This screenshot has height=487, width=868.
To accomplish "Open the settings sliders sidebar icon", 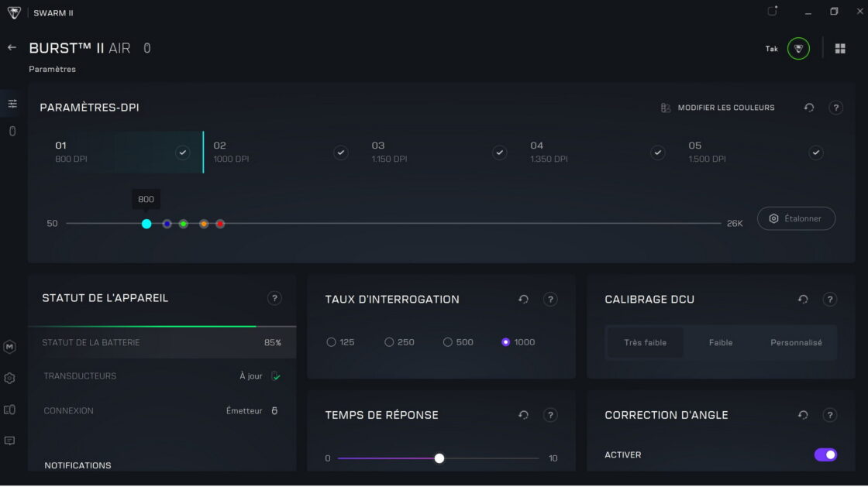I will pos(12,104).
